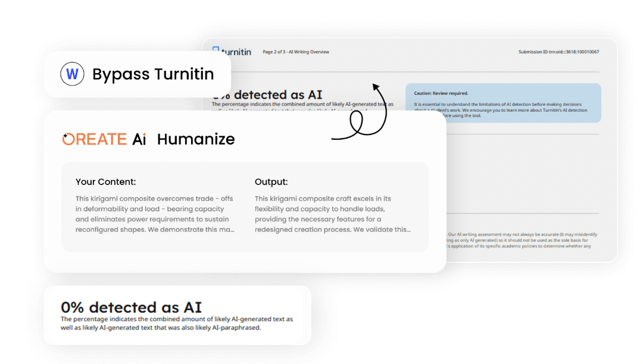Click the percentage explanation text in bottom card
The height and width of the screenshot is (364, 643).
point(177,323)
